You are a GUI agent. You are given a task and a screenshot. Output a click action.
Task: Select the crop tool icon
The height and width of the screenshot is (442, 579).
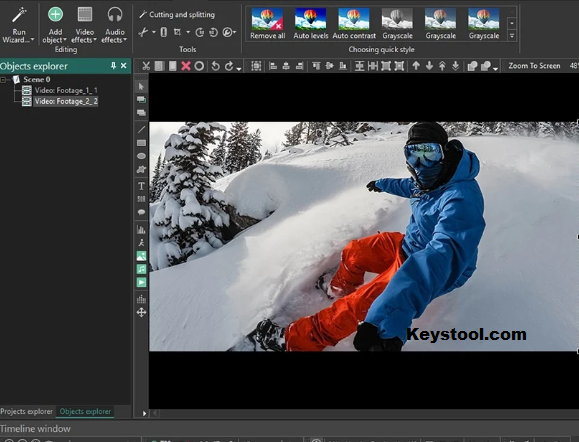tap(177, 32)
